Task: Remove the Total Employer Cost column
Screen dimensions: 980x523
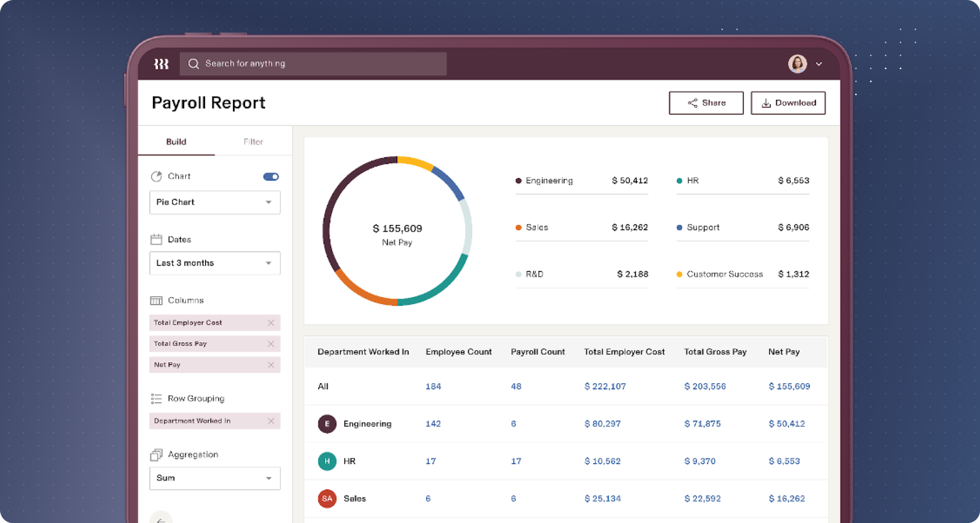Action: coord(271,323)
